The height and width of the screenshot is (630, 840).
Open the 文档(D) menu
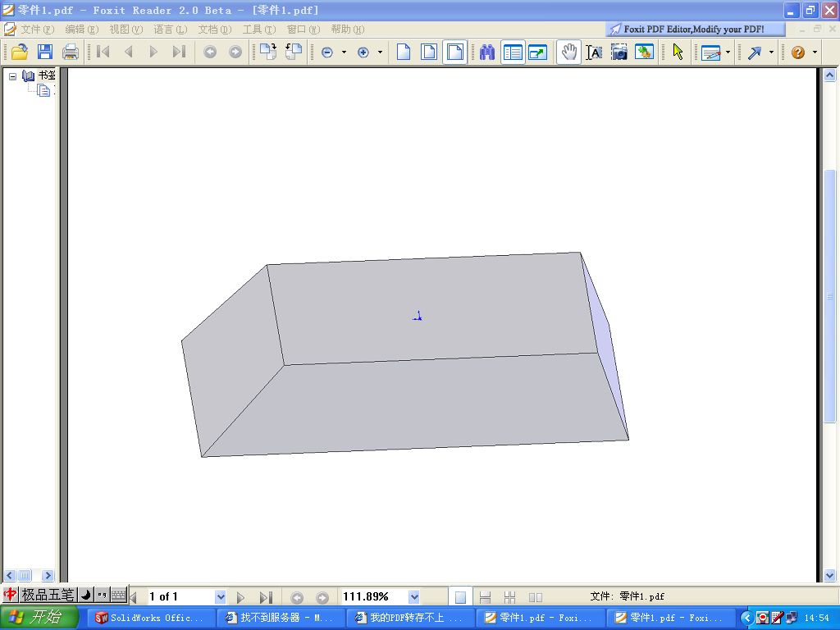click(x=215, y=30)
